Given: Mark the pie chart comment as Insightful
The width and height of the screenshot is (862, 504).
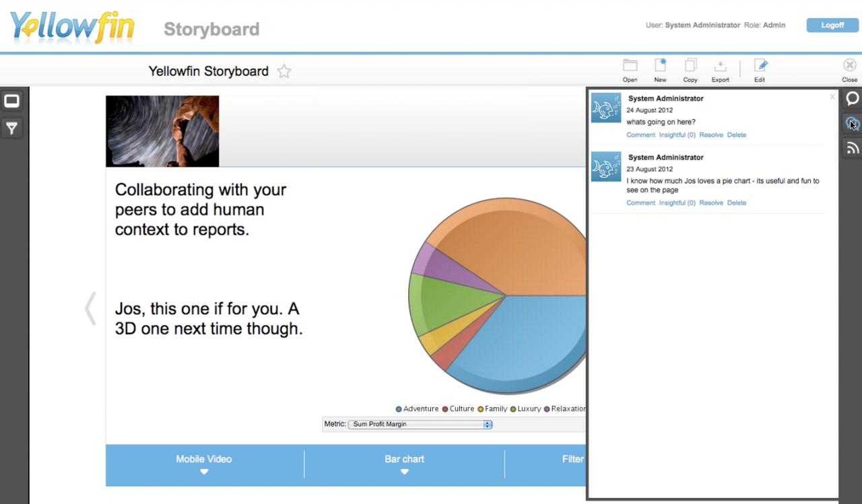Looking at the screenshot, I should [677, 203].
